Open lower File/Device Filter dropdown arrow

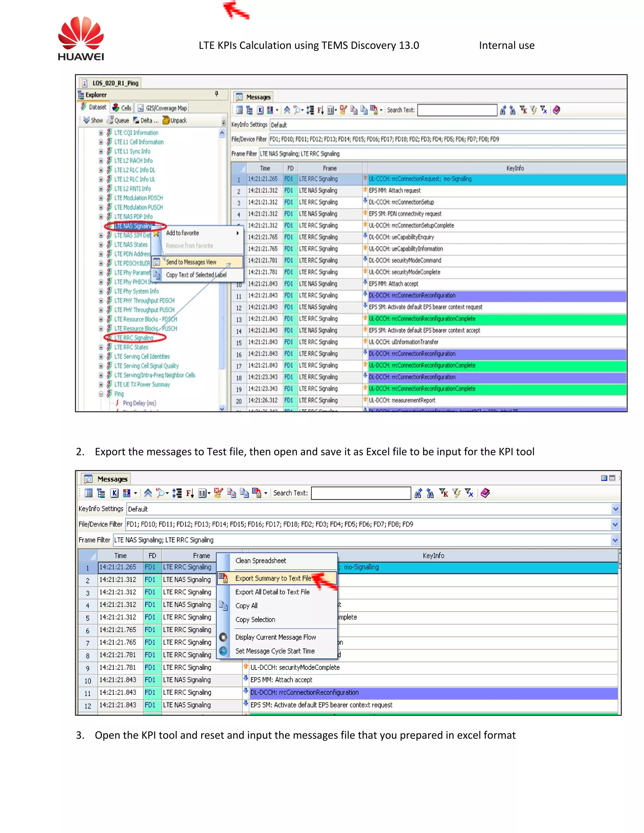[615, 524]
